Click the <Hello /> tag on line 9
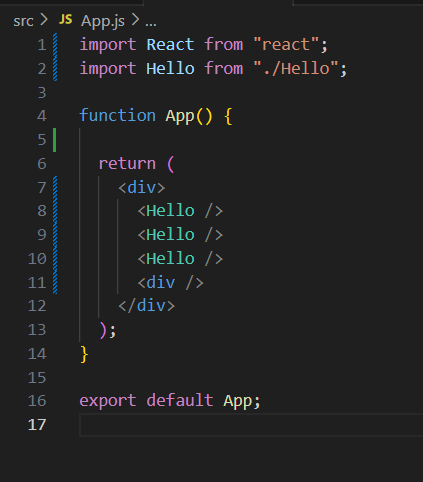The width and height of the screenshot is (423, 482). coord(180,235)
